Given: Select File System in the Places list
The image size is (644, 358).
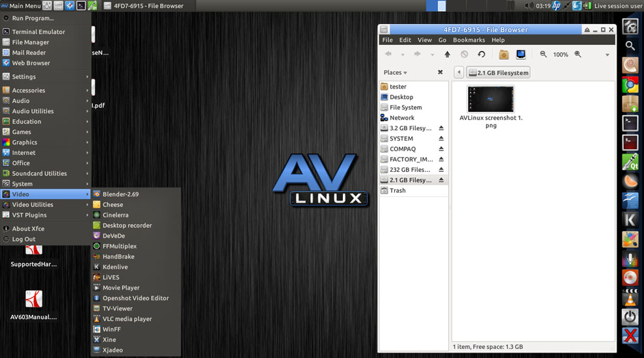Looking at the screenshot, I should [x=414, y=107].
